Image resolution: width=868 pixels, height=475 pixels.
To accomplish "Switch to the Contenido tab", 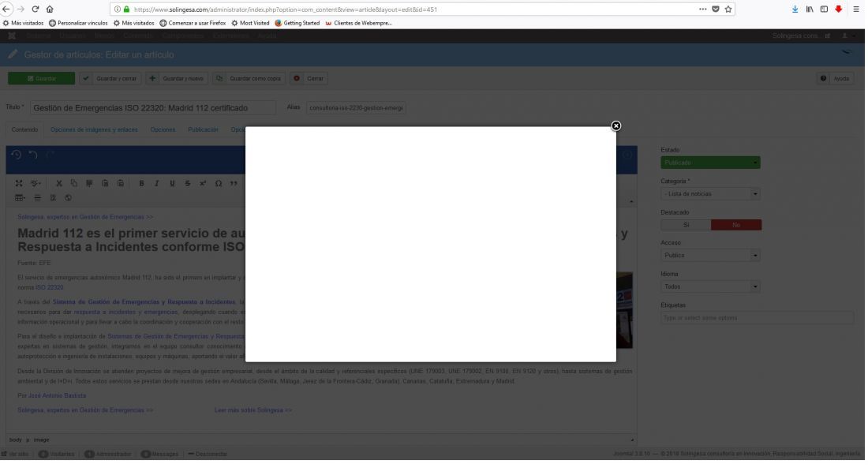I will pyautogui.click(x=25, y=129).
